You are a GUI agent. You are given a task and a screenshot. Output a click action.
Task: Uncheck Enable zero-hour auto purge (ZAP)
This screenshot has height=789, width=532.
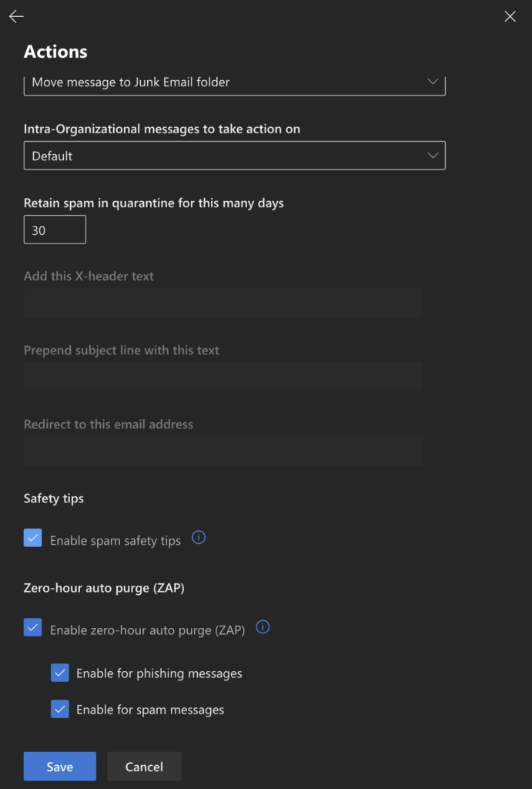click(x=33, y=628)
